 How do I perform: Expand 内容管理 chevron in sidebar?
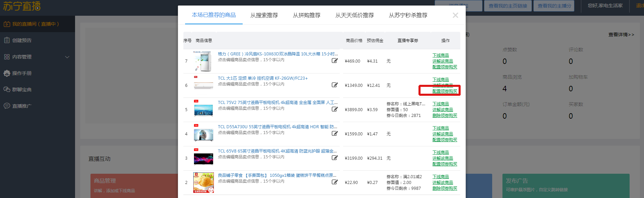pyautogui.click(x=67, y=57)
